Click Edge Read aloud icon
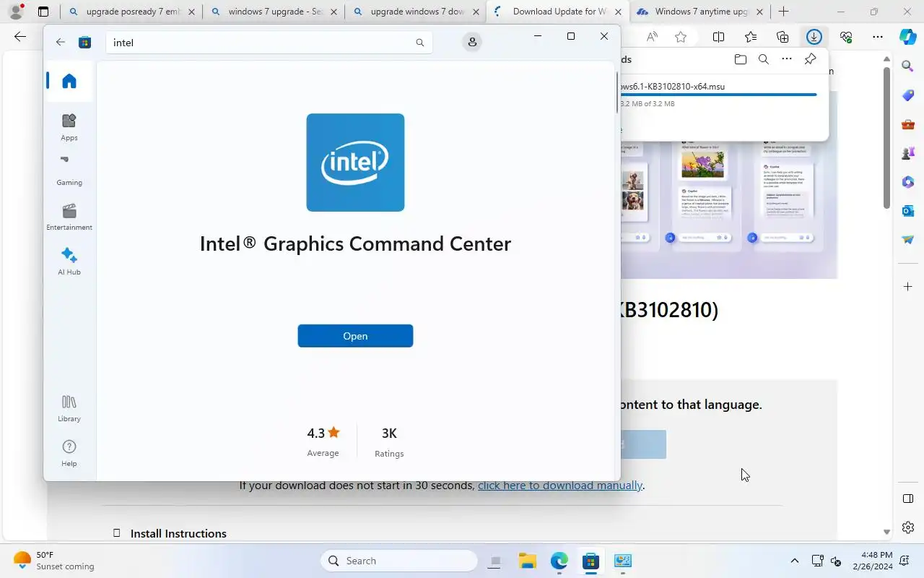Screen dimensions: 924x578 pyautogui.click(x=652, y=37)
